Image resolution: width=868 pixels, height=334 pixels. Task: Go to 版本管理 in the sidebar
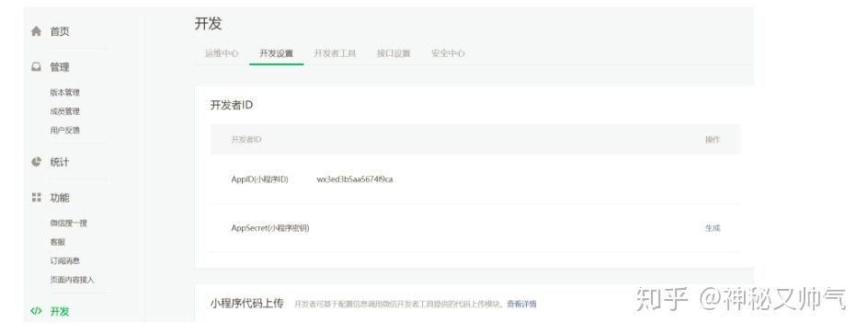(x=64, y=93)
